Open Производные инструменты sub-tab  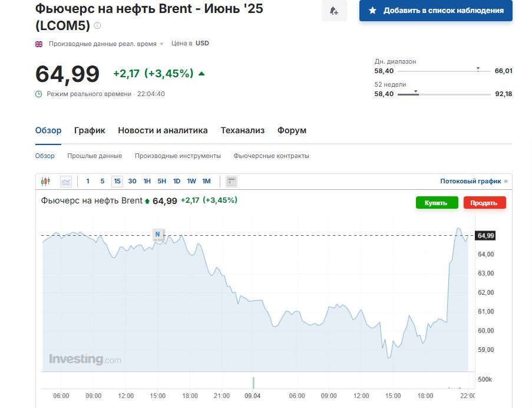pyautogui.click(x=178, y=156)
